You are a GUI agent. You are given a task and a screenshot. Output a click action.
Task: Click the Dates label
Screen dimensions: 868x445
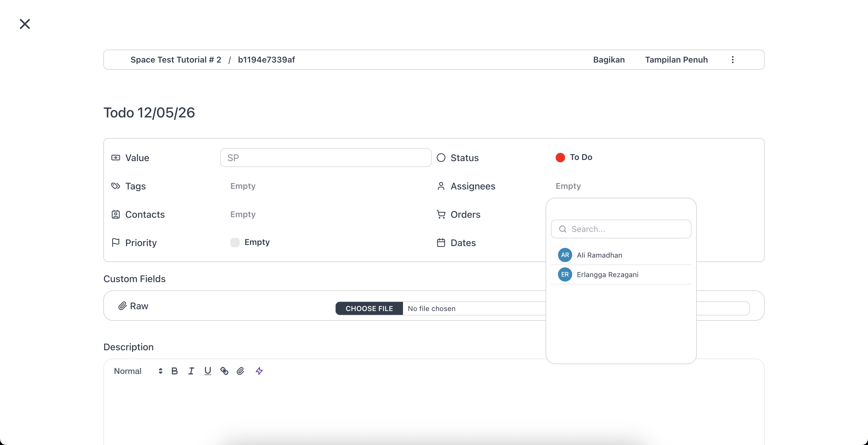(x=463, y=243)
